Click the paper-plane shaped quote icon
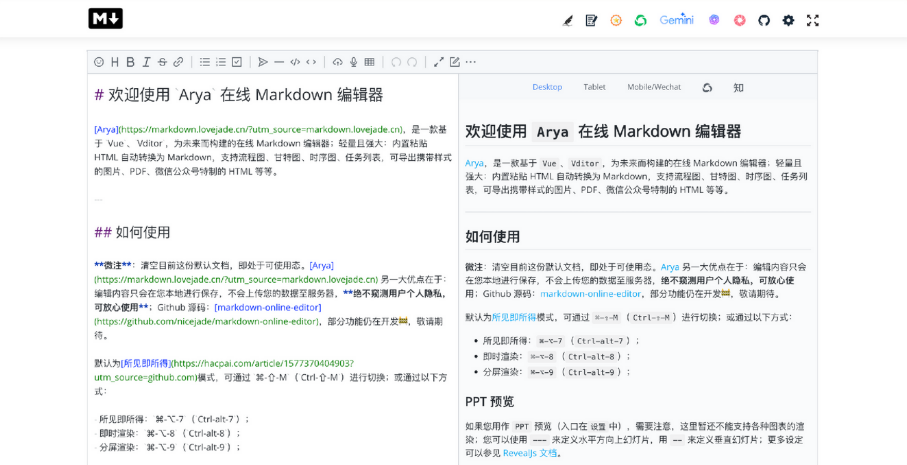This screenshot has height=465, width=907. tap(263, 62)
